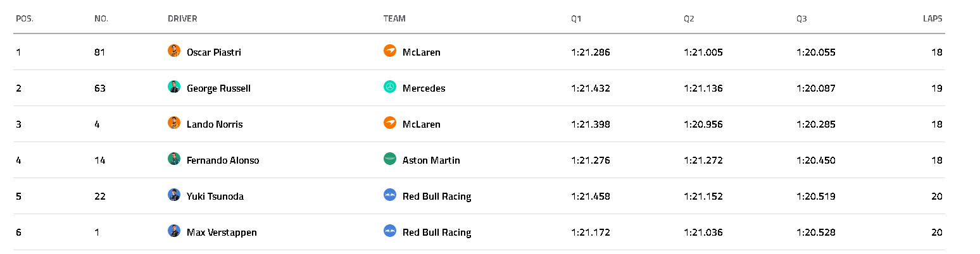
Task: Click McLaren logo in Piastri's row
Action: 390,51
